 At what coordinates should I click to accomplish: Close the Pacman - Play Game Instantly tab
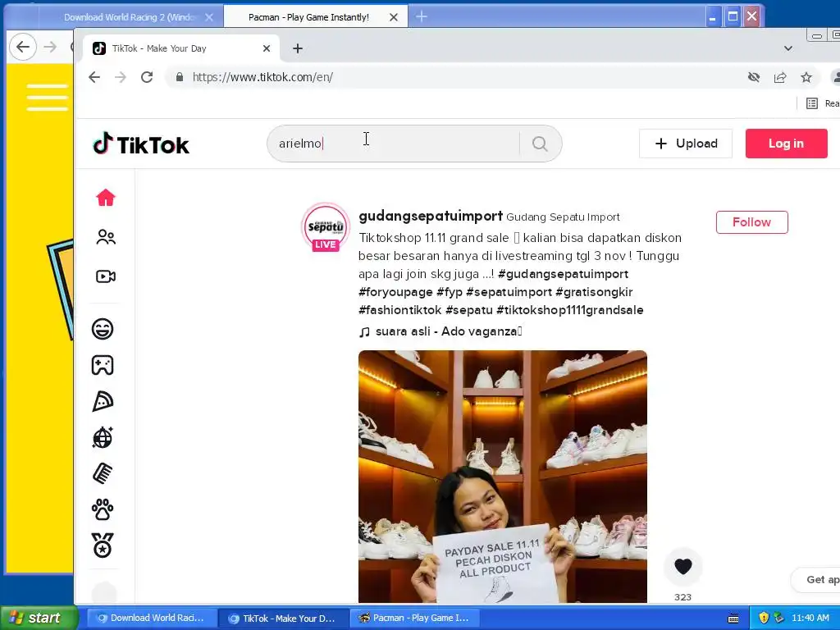pyautogui.click(x=394, y=17)
